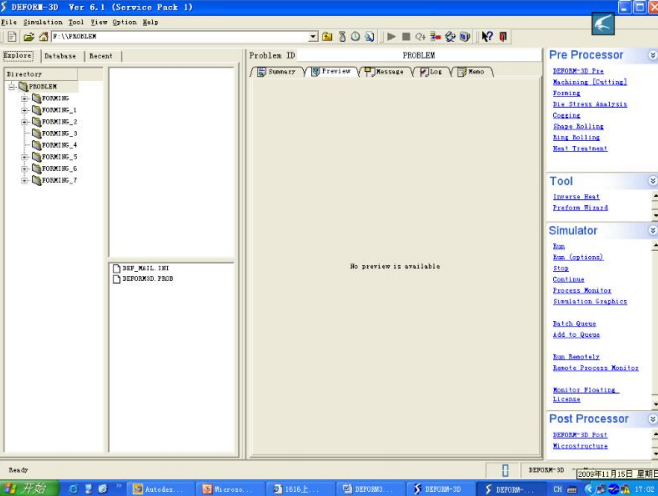Collapse the Pre Processor panel chevron

(x=653, y=55)
